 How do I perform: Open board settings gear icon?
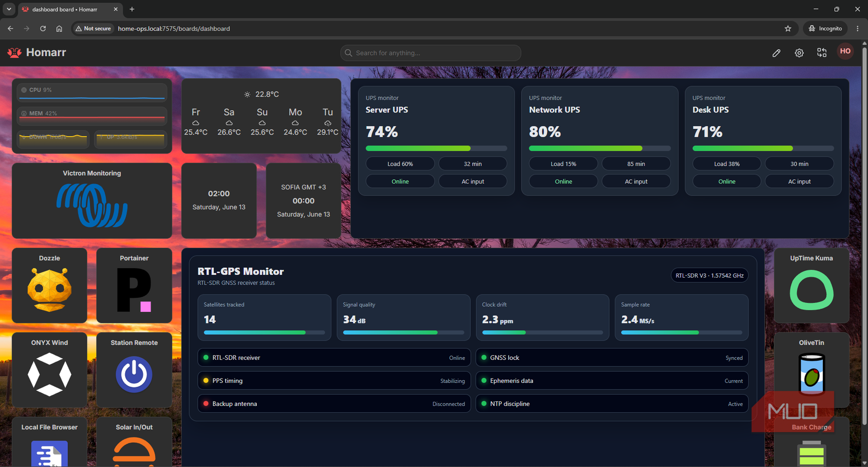799,53
